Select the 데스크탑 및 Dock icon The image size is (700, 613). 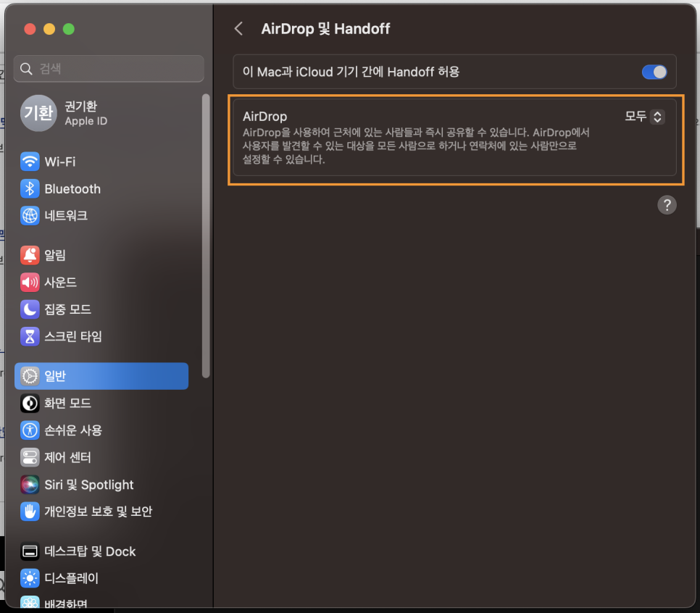coord(30,551)
